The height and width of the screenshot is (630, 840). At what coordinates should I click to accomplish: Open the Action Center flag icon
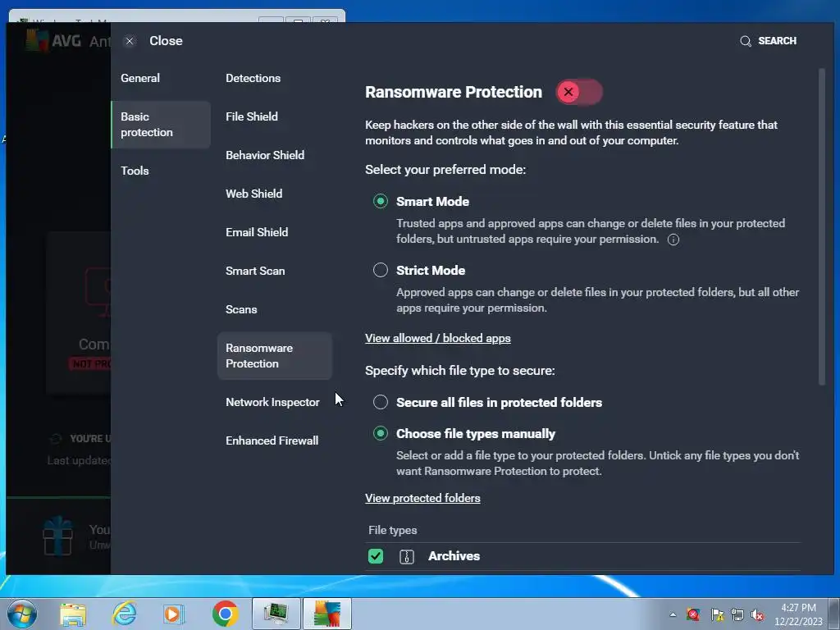point(717,614)
